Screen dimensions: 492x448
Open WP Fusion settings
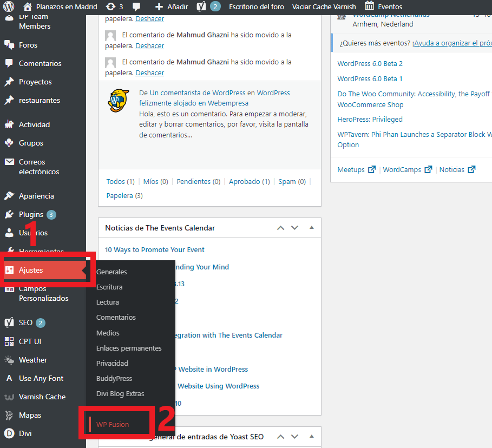tap(113, 424)
